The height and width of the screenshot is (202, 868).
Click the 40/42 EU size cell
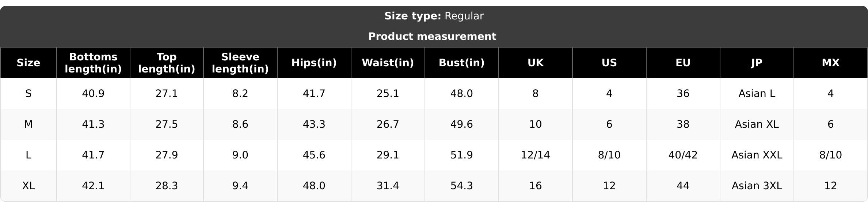pyautogui.click(x=683, y=155)
